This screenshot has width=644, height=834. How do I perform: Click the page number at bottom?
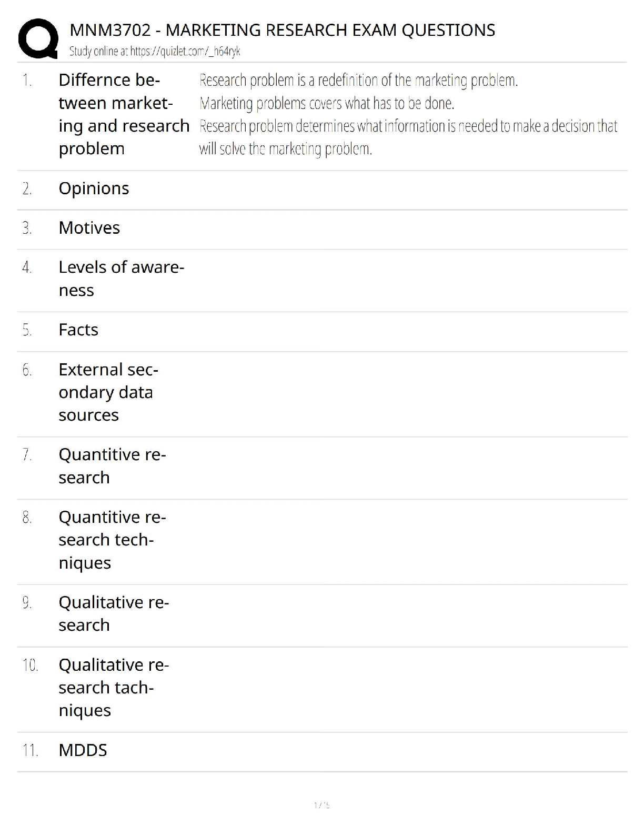[x=321, y=805]
